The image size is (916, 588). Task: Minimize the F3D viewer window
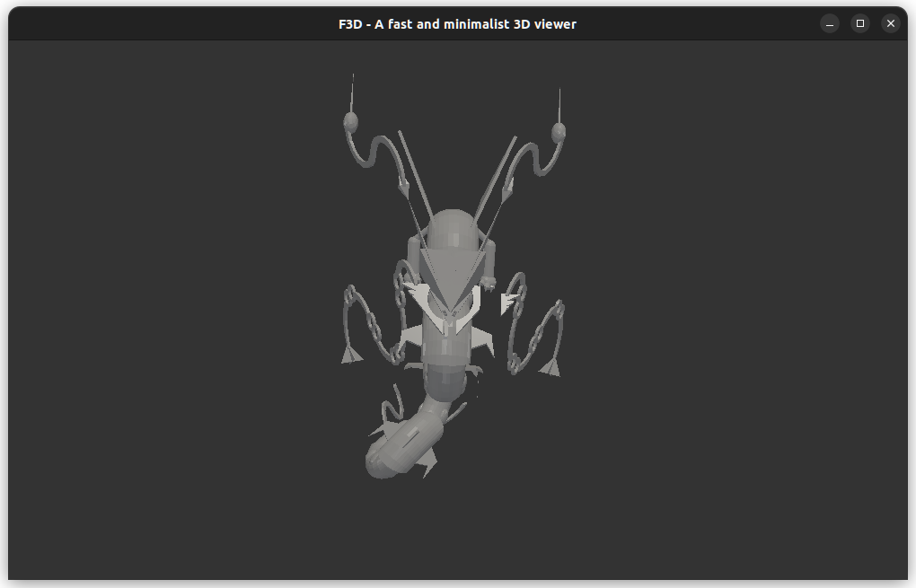tap(830, 24)
